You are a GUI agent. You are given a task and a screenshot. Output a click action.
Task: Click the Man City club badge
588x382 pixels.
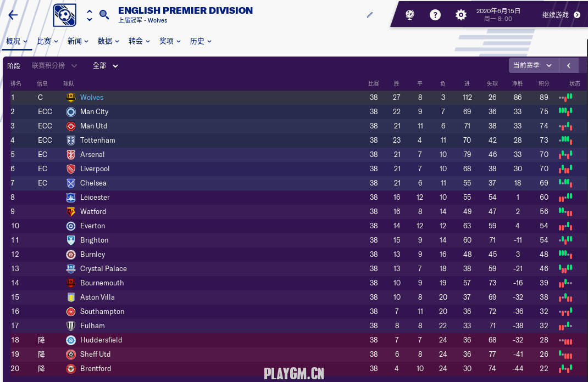coord(71,112)
